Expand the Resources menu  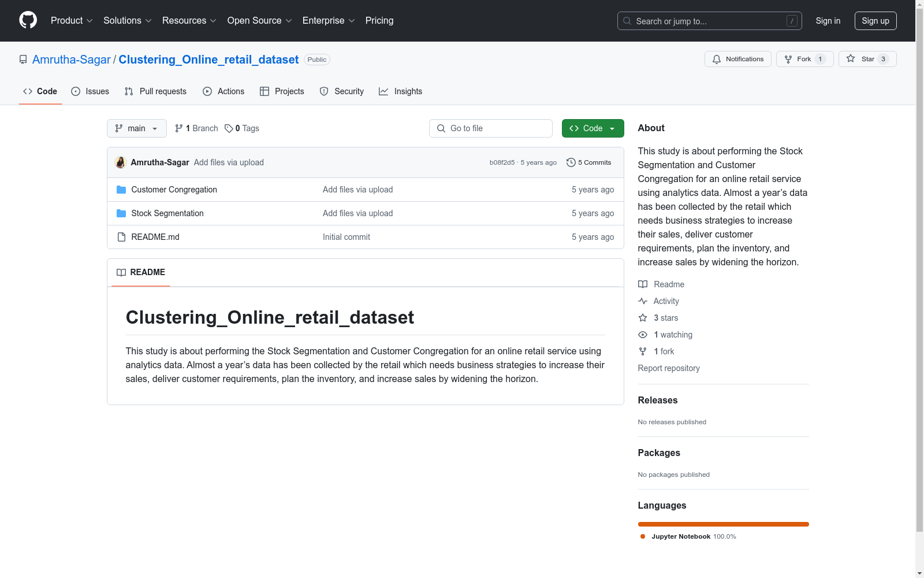(189, 20)
